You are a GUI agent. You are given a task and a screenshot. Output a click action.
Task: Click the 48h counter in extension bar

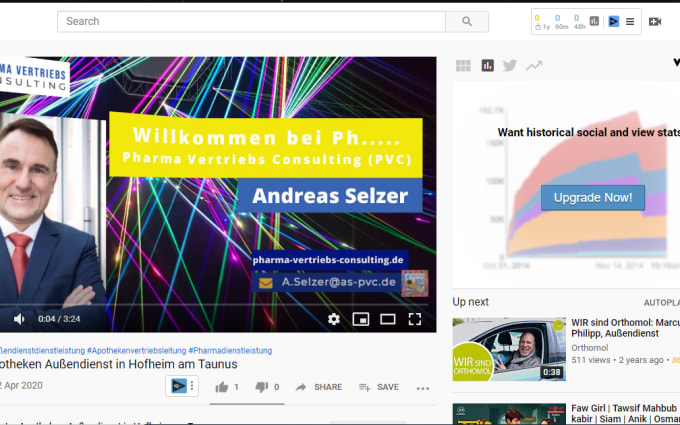click(579, 22)
